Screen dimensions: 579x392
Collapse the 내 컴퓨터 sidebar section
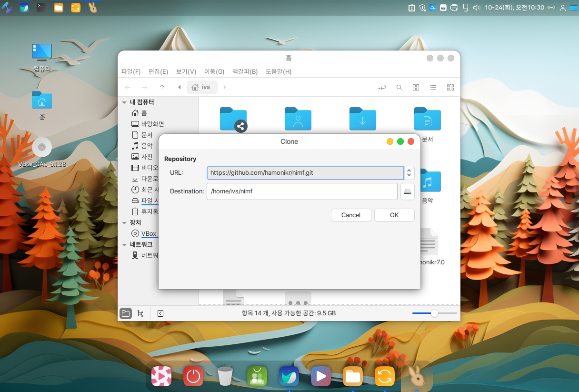tap(124, 102)
